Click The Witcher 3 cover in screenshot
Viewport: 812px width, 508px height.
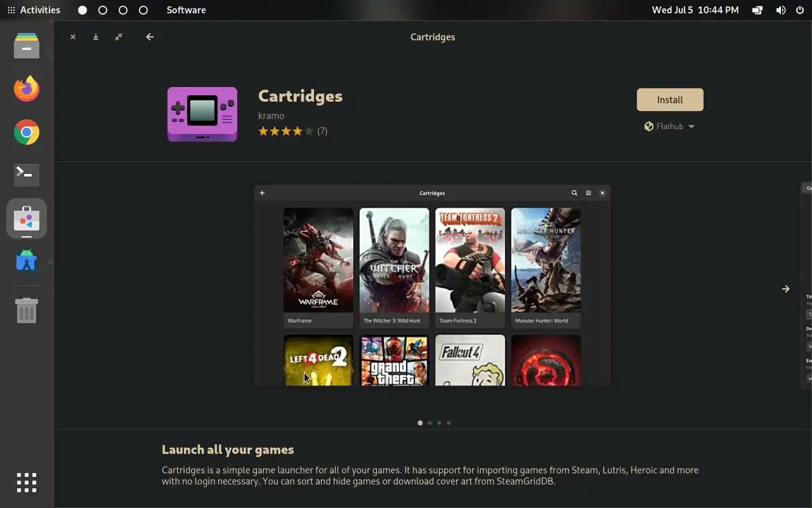click(394, 260)
